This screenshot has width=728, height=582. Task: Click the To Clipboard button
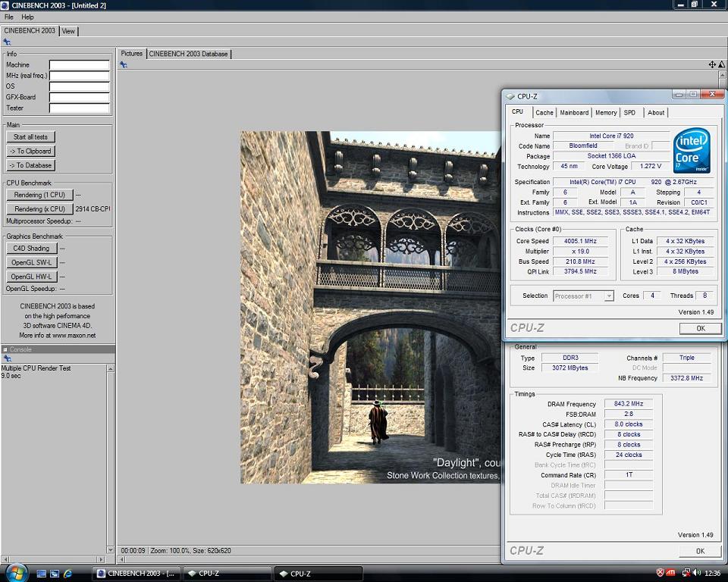(x=30, y=151)
